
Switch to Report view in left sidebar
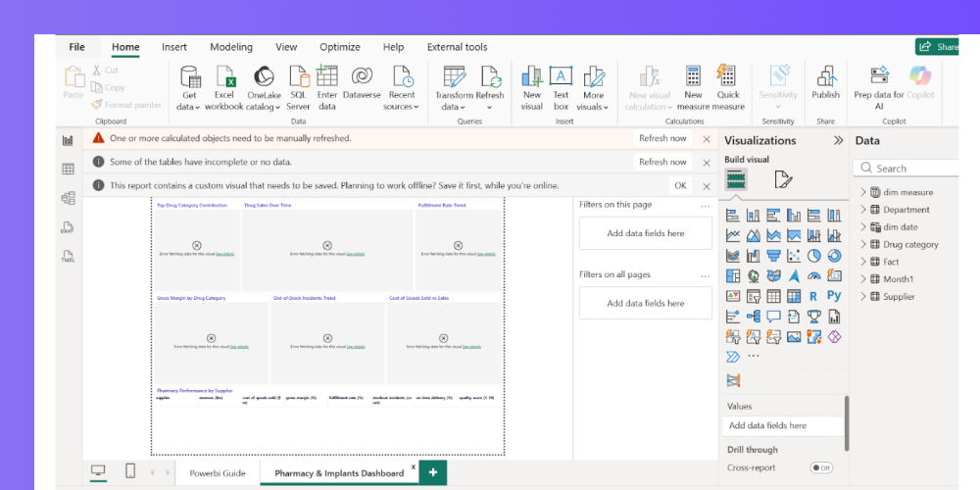(x=68, y=140)
